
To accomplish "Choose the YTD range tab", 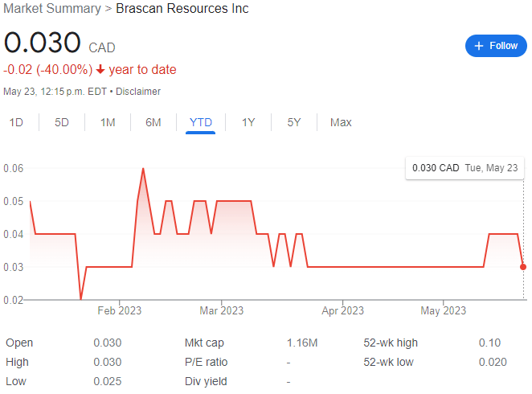I will pos(201,122).
